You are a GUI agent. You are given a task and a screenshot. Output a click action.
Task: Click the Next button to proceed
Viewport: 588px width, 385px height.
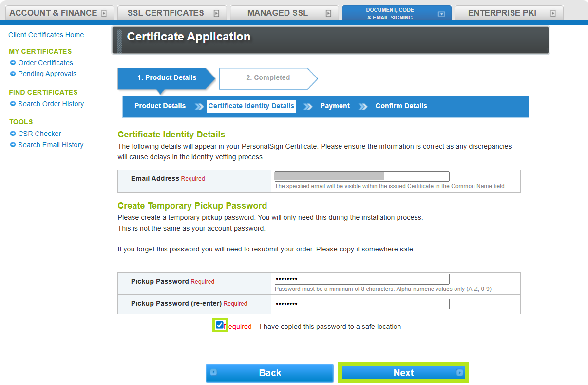[403, 373]
